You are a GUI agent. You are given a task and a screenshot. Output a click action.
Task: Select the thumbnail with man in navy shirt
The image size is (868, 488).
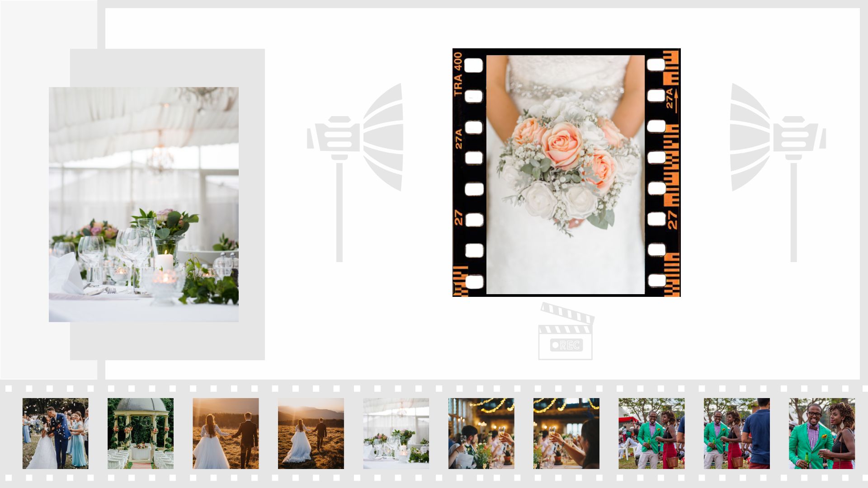(736, 433)
